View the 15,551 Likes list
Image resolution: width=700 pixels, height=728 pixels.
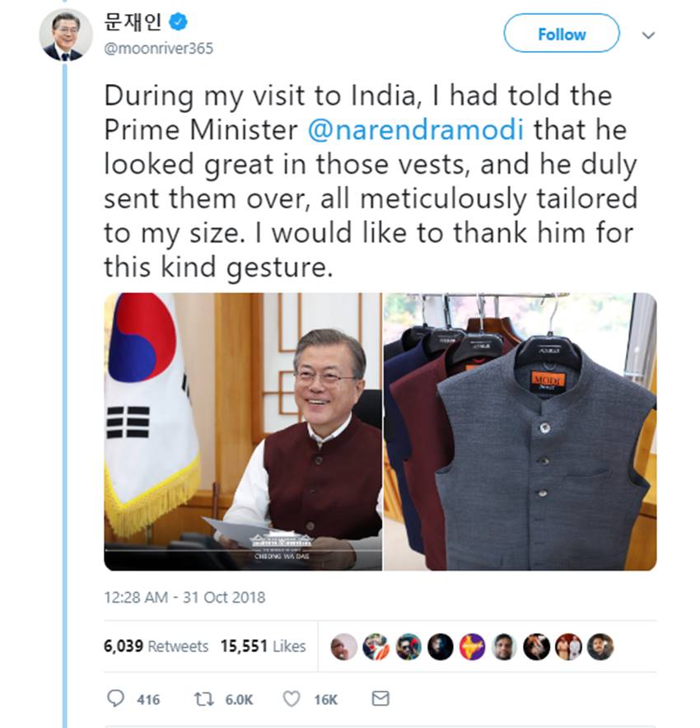coord(263,646)
